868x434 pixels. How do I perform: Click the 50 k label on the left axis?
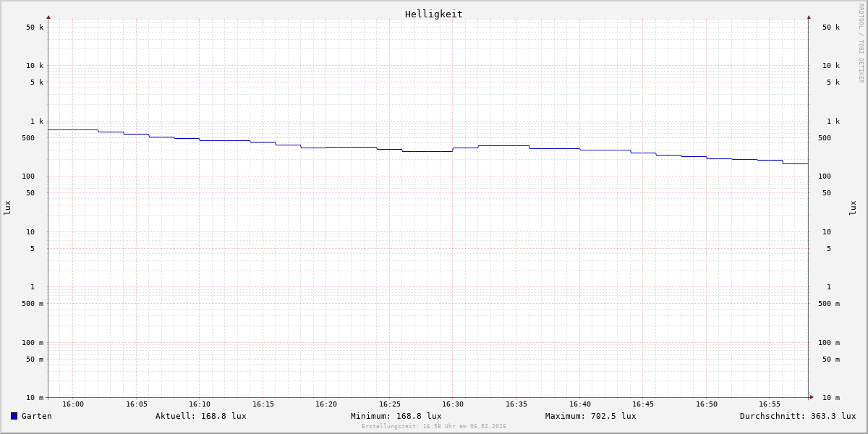[x=35, y=27]
